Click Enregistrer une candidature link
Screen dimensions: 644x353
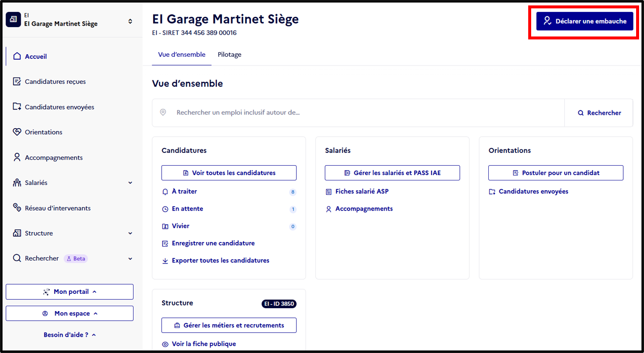[x=213, y=243]
